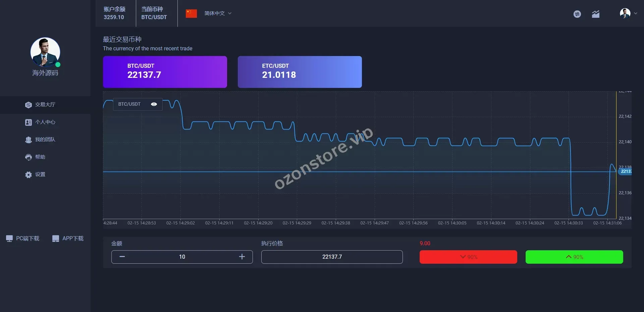
Task: Click the APP下载 download icon
Action: [56, 239]
